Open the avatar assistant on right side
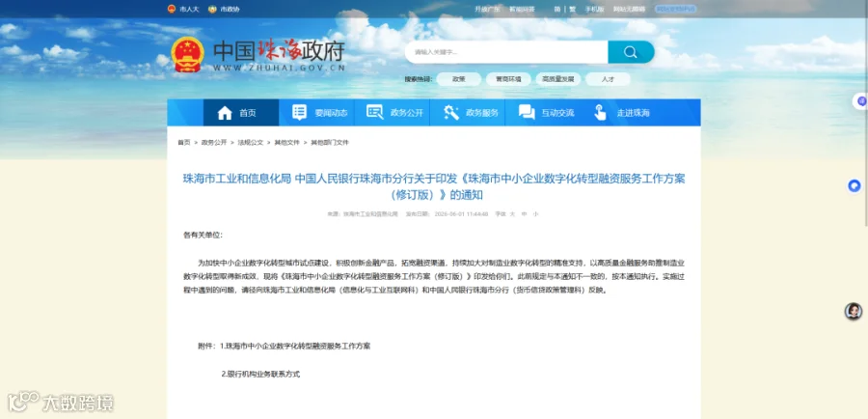868x419 pixels. (854, 311)
